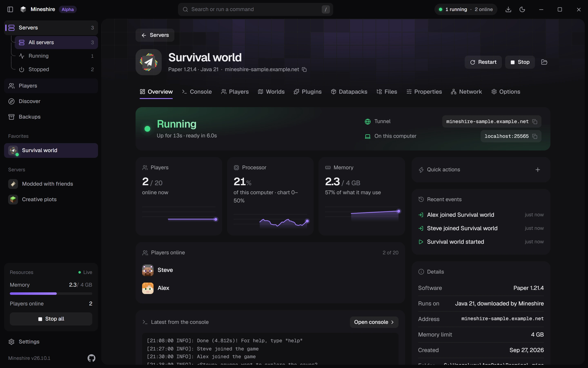The width and height of the screenshot is (588, 368).
Task: Go back to Servers list
Action: (155, 35)
